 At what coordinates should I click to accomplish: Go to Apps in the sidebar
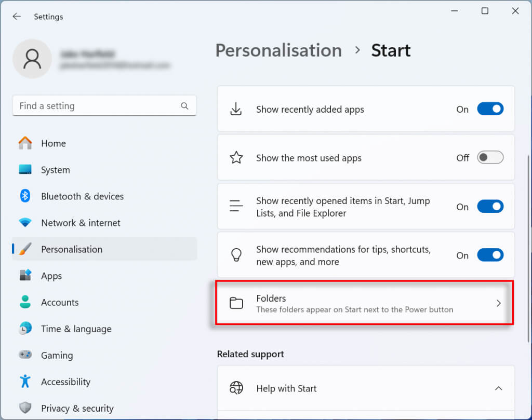click(x=51, y=276)
